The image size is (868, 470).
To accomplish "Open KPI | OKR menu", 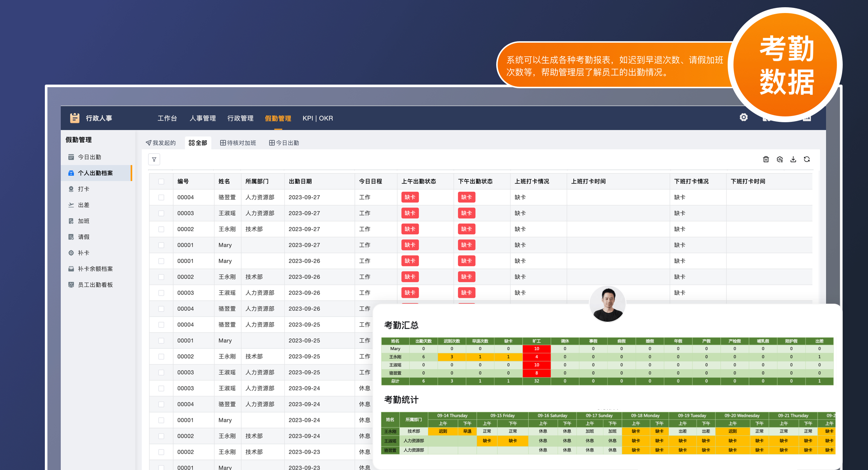I will click(318, 118).
